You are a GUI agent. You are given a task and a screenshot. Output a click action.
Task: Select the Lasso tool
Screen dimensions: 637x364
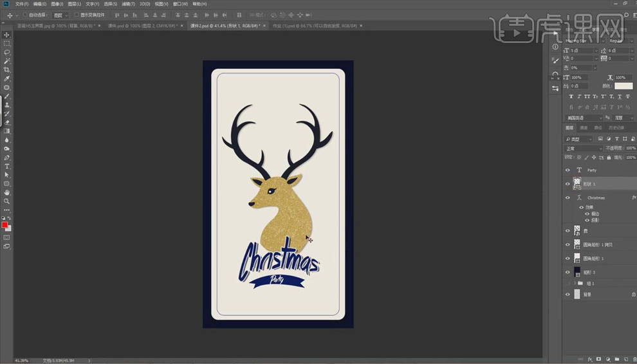coord(7,52)
